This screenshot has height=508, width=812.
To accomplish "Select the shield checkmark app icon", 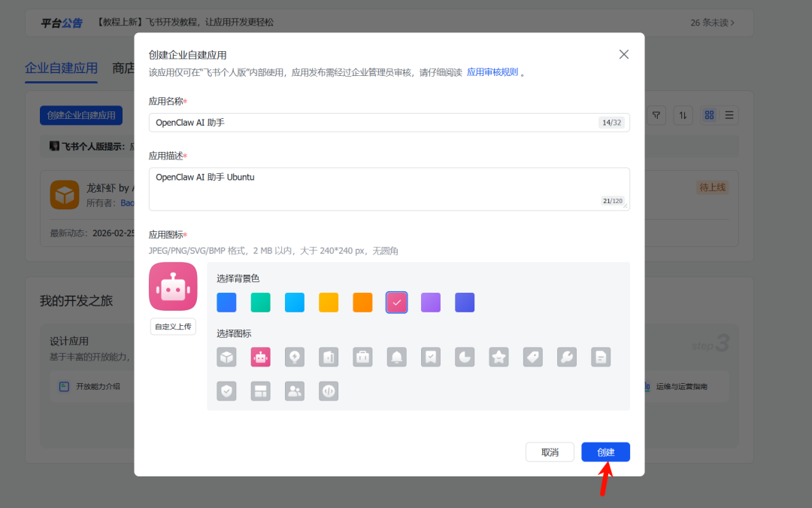I will (226, 391).
